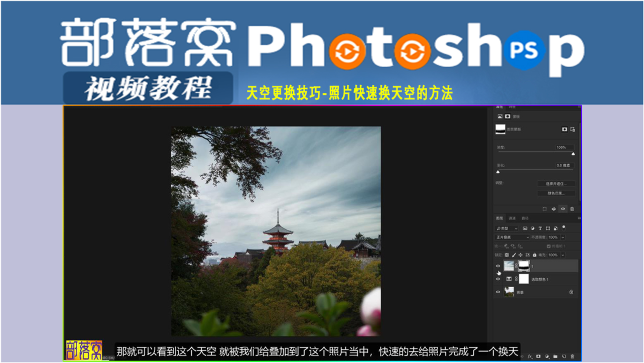The width and height of the screenshot is (644, 363).
Task: Add a layer mask from Layers panel footer
Action: tap(539, 356)
